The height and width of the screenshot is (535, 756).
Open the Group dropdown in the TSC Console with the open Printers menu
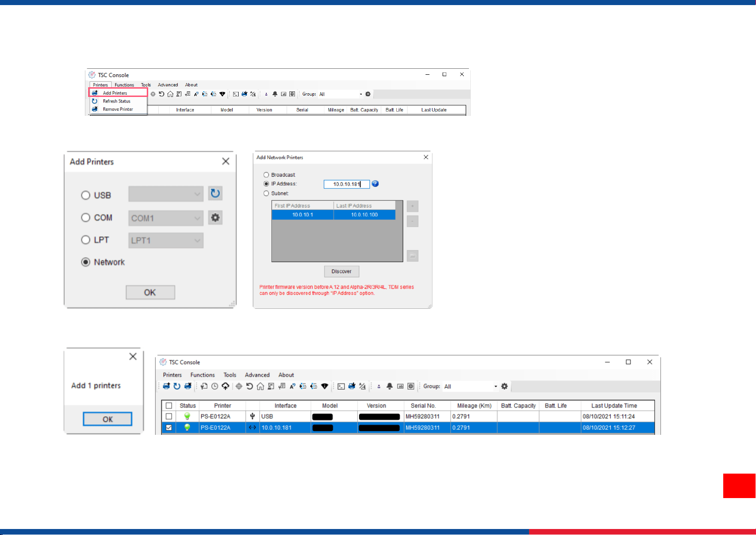coord(341,94)
